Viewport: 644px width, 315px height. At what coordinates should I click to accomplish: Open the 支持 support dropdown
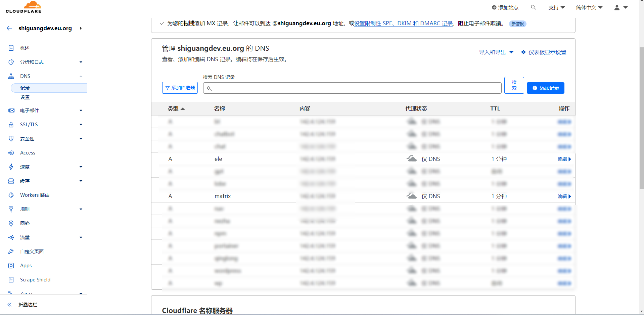[557, 7]
